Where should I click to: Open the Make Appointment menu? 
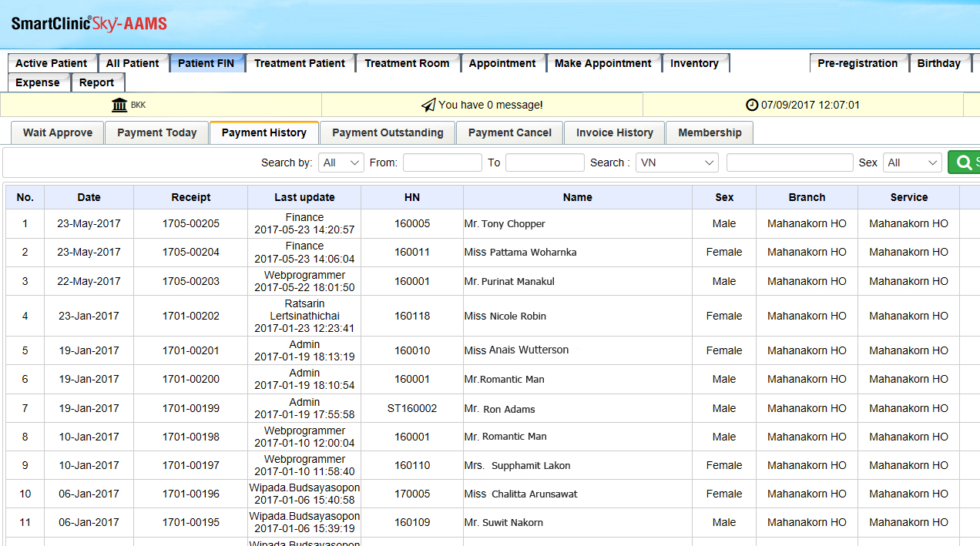[602, 63]
